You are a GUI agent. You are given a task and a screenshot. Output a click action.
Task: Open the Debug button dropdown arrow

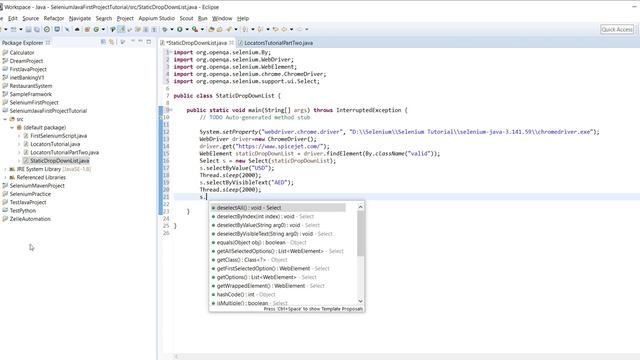(172, 29)
